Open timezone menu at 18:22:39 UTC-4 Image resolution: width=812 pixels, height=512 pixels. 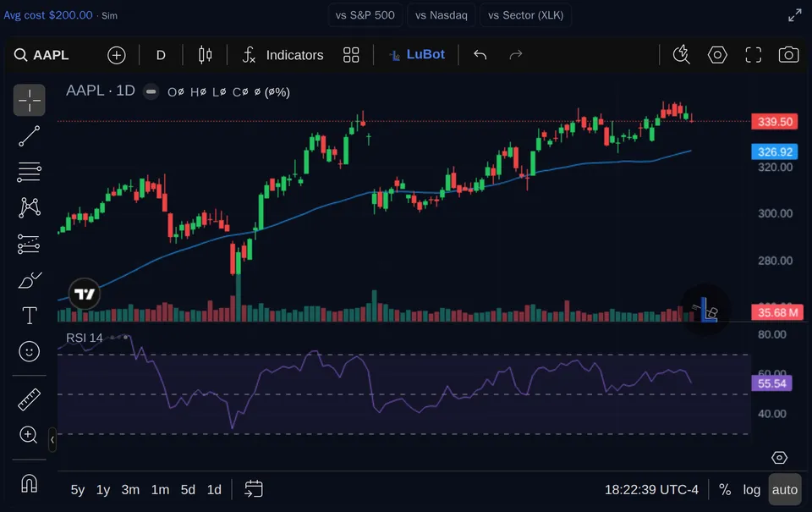point(651,490)
